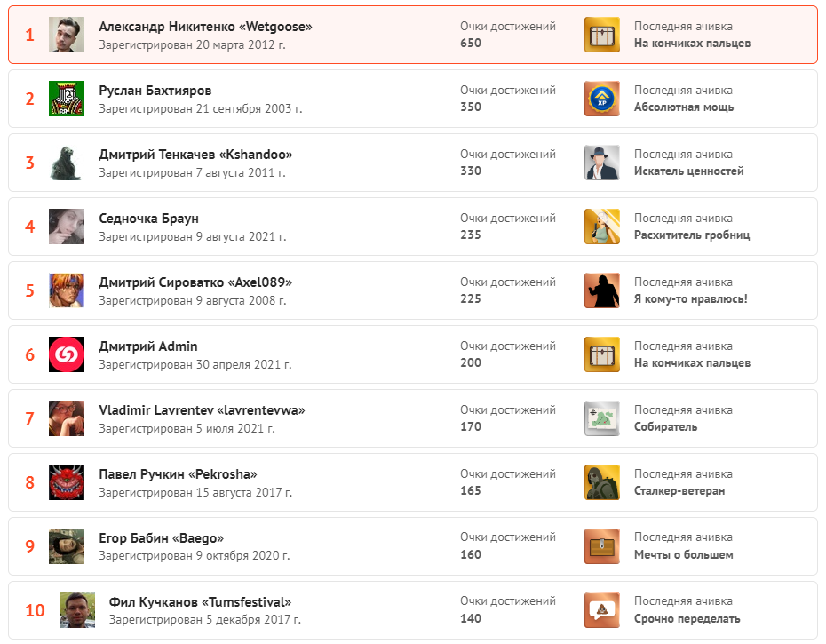Click the score value 200
Screen dimensions: 826x644
pos(471,362)
